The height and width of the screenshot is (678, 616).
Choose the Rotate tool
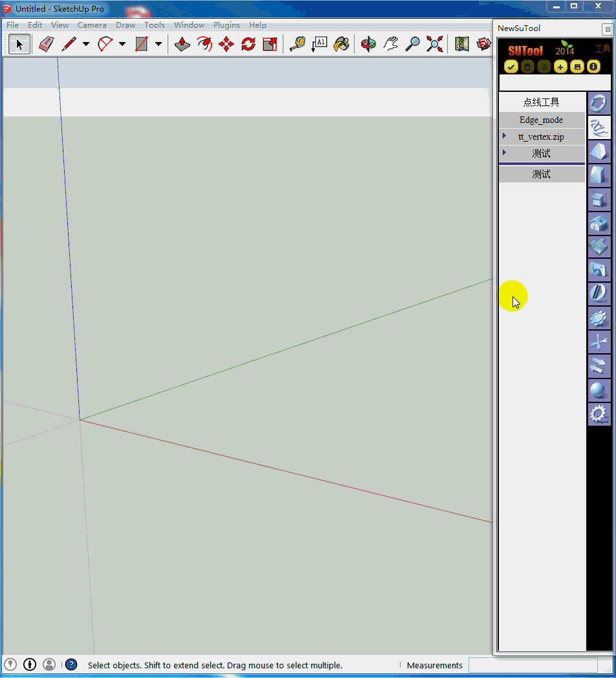(248, 44)
